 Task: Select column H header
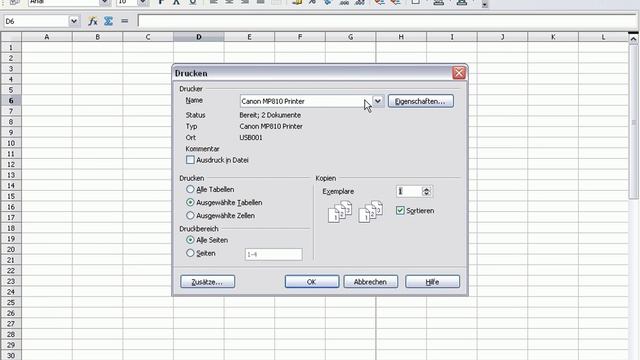tap(401, 37)
